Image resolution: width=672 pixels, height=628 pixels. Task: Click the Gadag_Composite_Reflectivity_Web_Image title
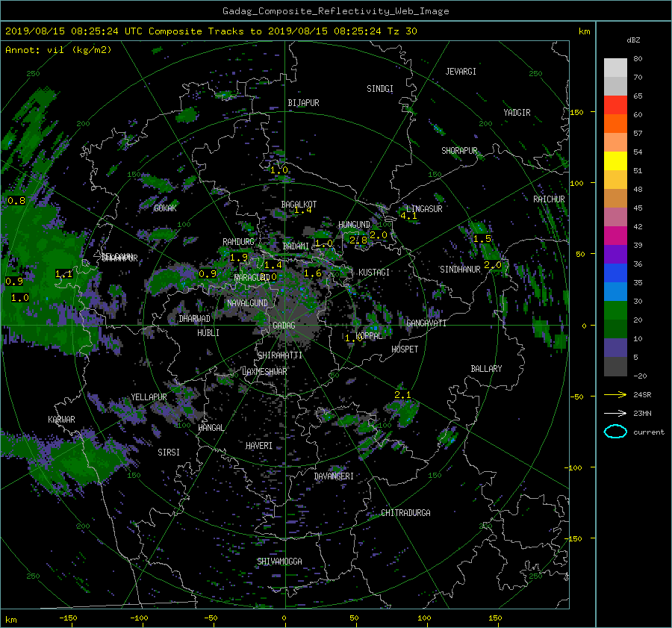pyautogui.click(x=335, y=11)
